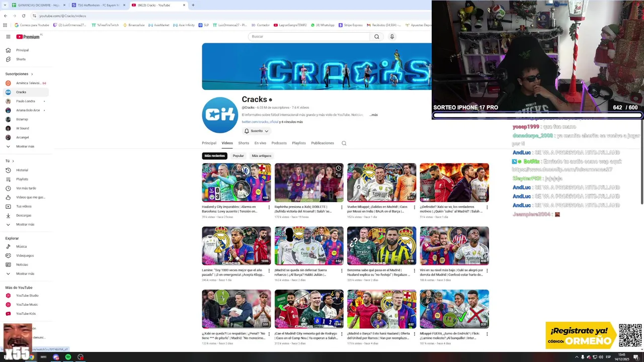Open the Arcangel subscription

pyautogui.click(x=22, y=137)
